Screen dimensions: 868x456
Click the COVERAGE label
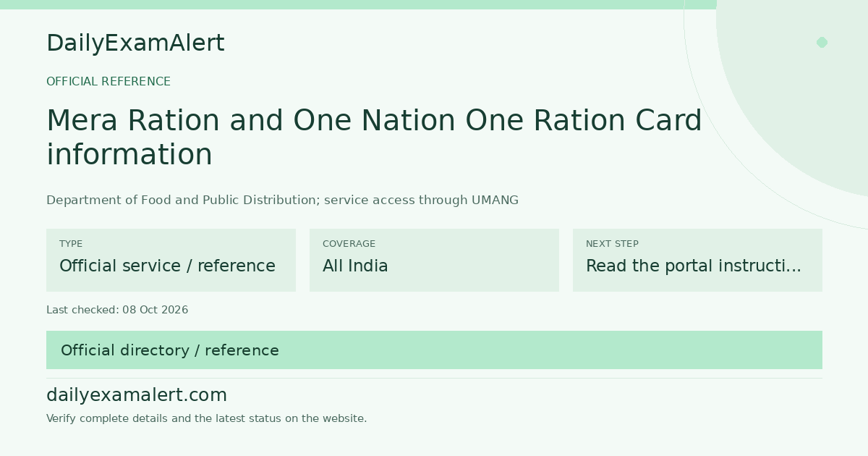(x=349, y=244)
